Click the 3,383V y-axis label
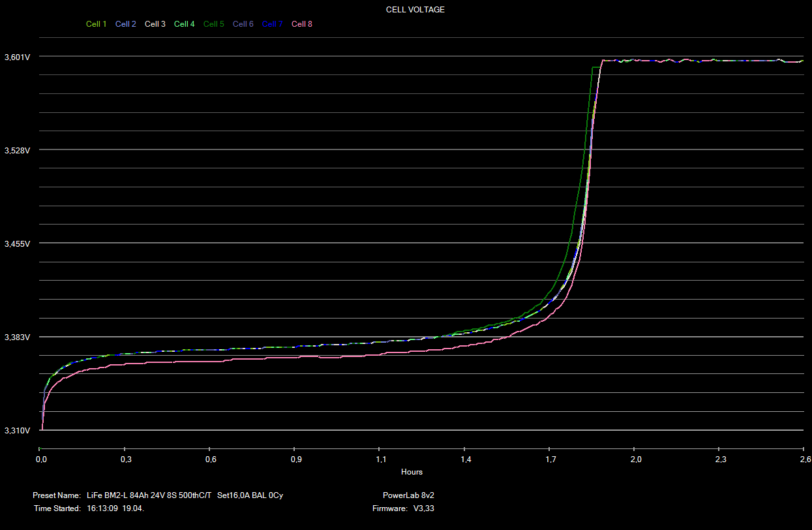 point(17,337)
